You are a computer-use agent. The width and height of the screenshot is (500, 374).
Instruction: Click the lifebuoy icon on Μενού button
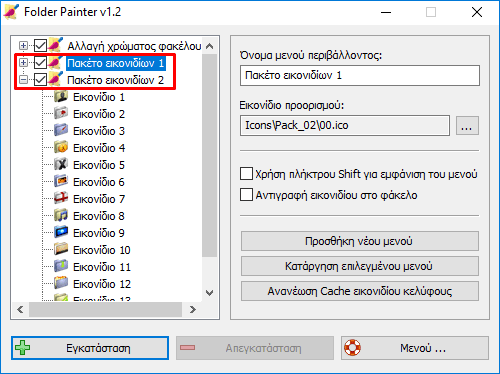352,348
